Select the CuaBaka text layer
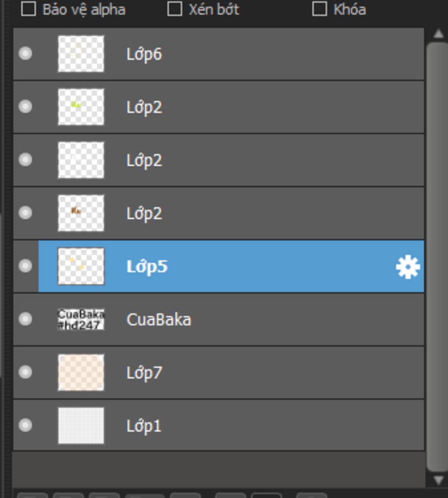The image size is (448, 498). pos(219,320)
